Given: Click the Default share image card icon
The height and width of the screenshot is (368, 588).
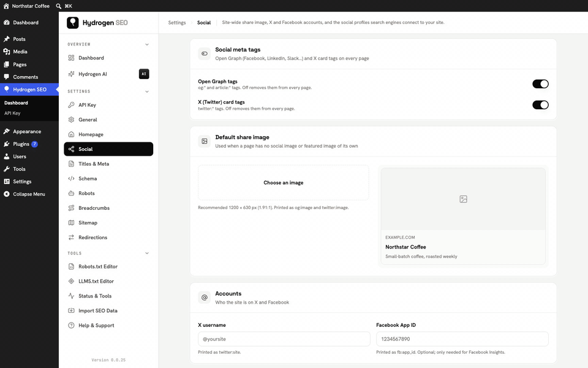Looking at the screenshot, I should pos(205,141).
